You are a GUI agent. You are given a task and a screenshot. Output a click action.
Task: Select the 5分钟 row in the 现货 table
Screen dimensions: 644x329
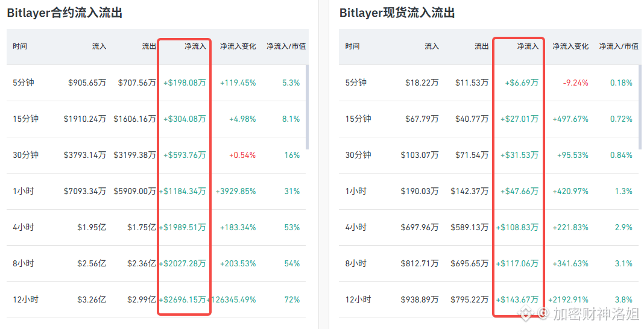point(489,83)
